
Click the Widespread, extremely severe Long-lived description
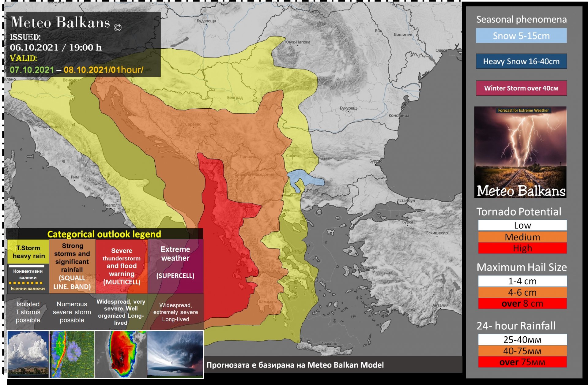point(175,312)
